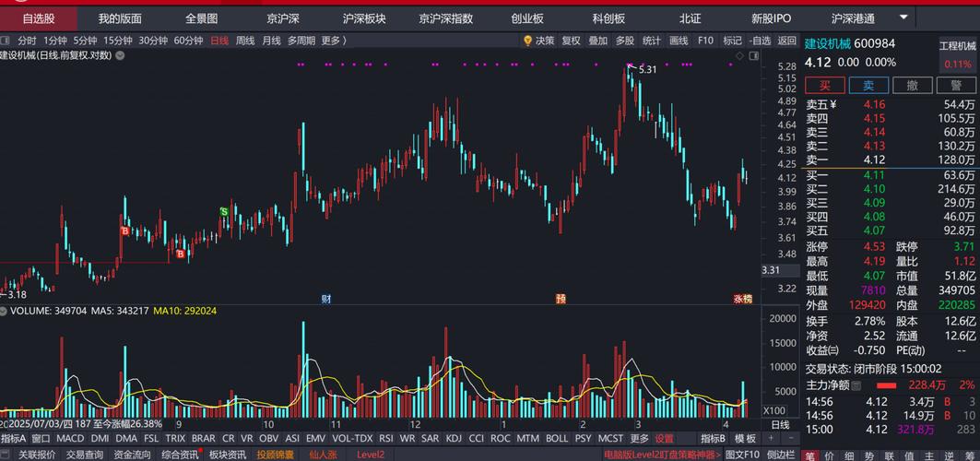Viewport: 980px width, 461px height.
Task: Select the VOL-TDX indicator
Action: 352,439
